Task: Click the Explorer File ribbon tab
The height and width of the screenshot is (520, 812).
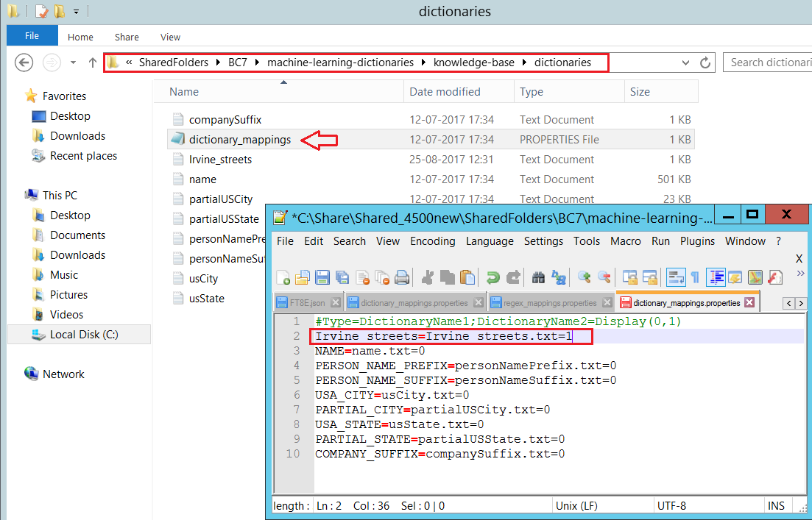Action: click(x=32, y=36)
